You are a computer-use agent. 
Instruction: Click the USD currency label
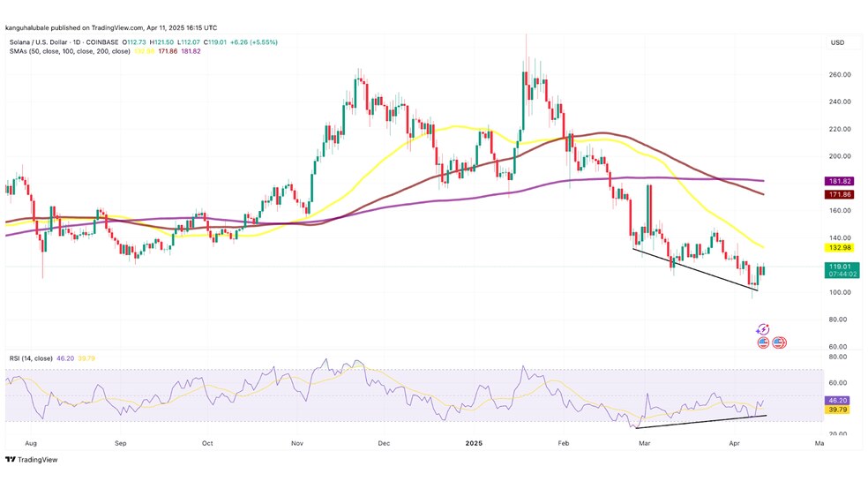(x=837, y=42)
